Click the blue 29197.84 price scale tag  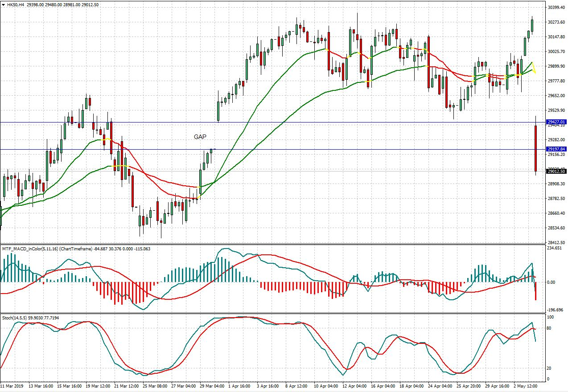pos(556,148)
